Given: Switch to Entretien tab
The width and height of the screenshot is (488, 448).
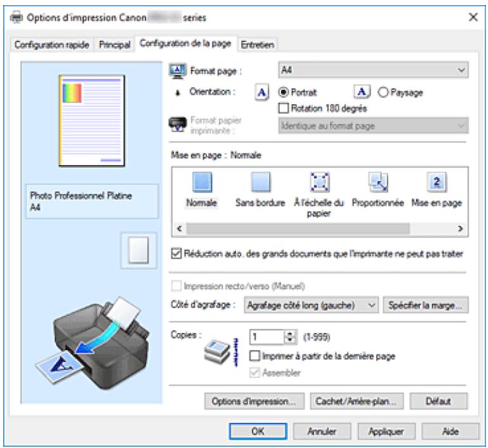Looking at the screenshot, I should (257, 45).
